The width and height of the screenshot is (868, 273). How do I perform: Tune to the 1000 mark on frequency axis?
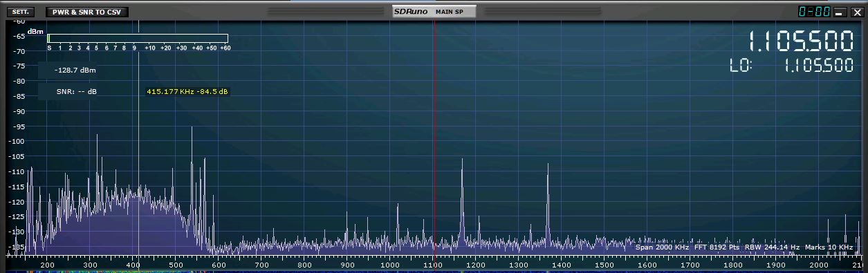coord(390,265)
